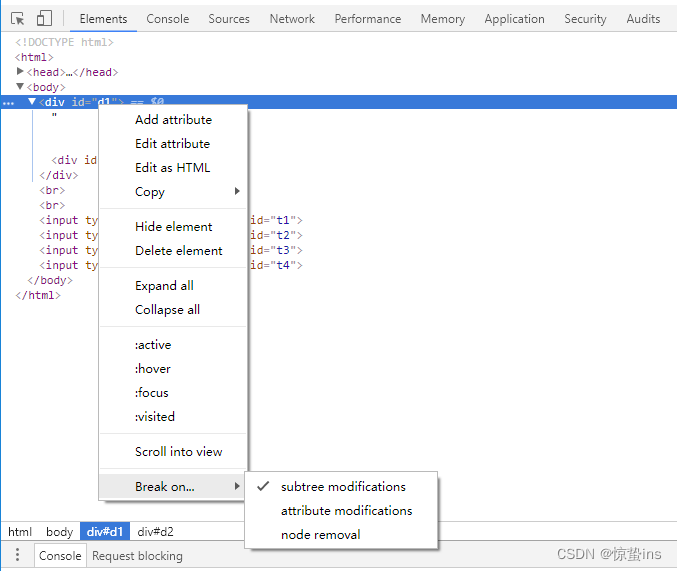Choose Edit attribute from context menu

[x=172, y=144]
